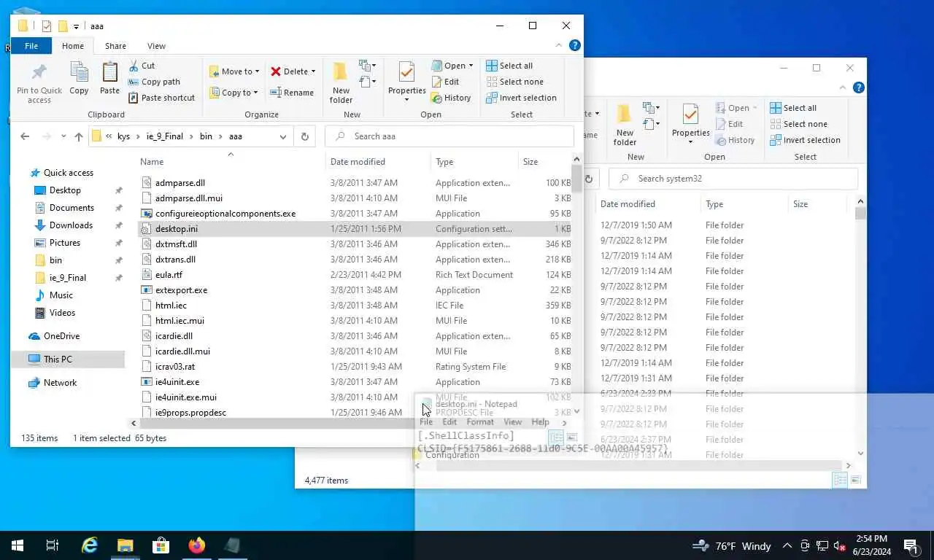Select eula.rtf file
934x560 pixels.
pos(169,275)
